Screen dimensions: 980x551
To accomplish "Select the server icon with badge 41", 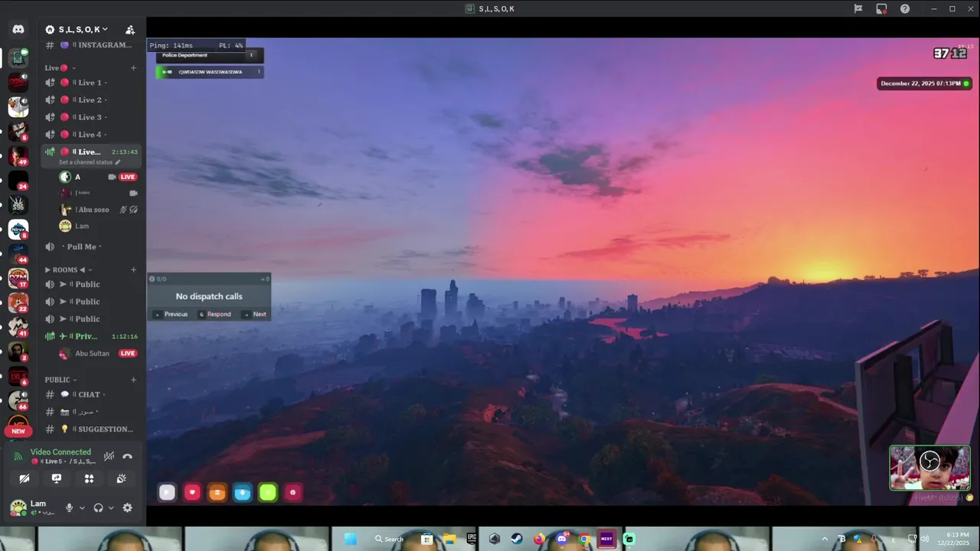I will coord(18,327).
